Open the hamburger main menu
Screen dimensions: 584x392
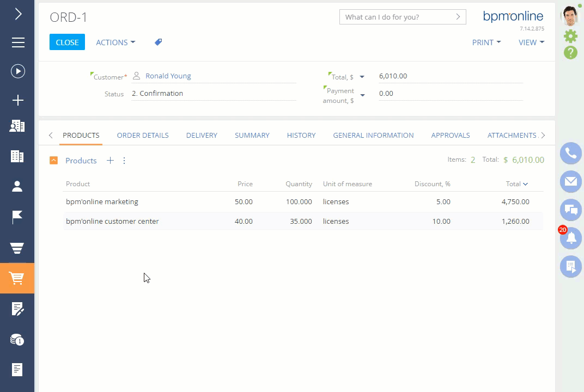[18, 42]
